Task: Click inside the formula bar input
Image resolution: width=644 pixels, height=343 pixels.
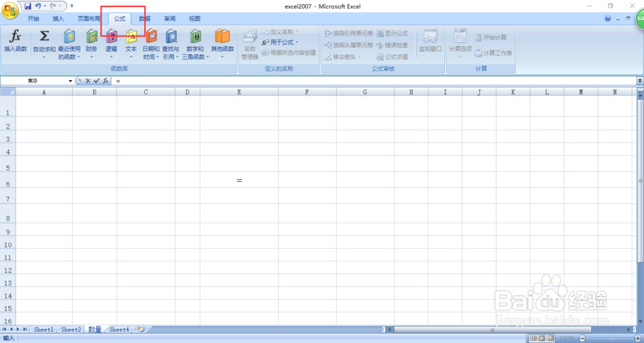Action: (374, 81)
